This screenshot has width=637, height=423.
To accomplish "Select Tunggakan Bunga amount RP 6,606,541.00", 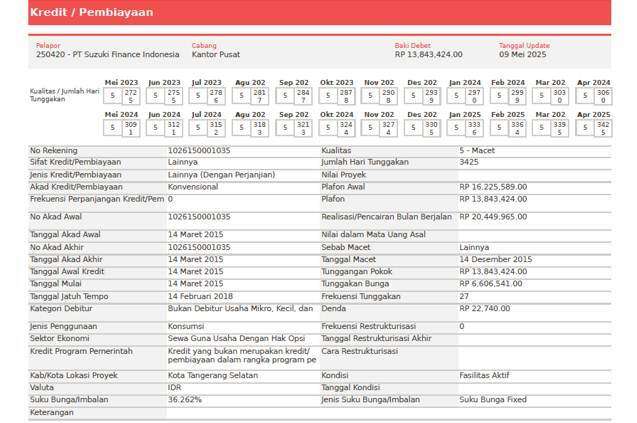I will click(490, 284).
